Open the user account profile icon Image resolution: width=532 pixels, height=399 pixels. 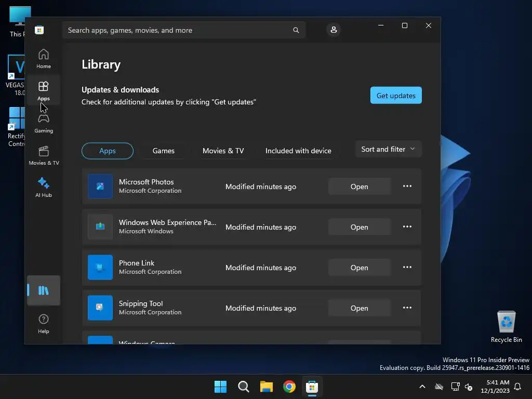point(334,30)
